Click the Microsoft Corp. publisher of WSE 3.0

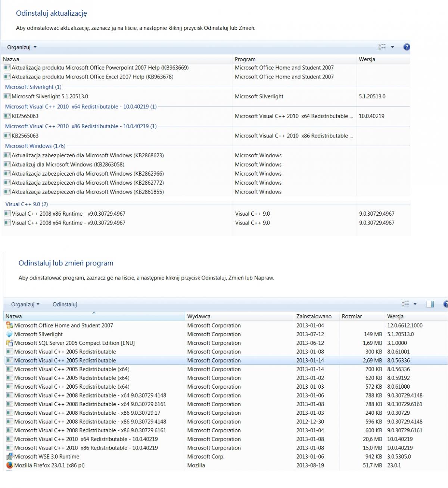tap(206, 457)
